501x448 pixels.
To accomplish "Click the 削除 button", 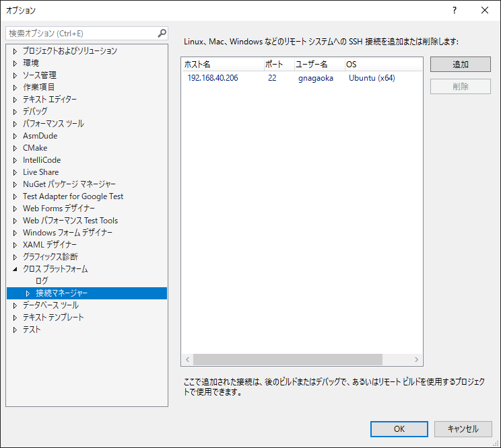I will click(x=461, y=87).
